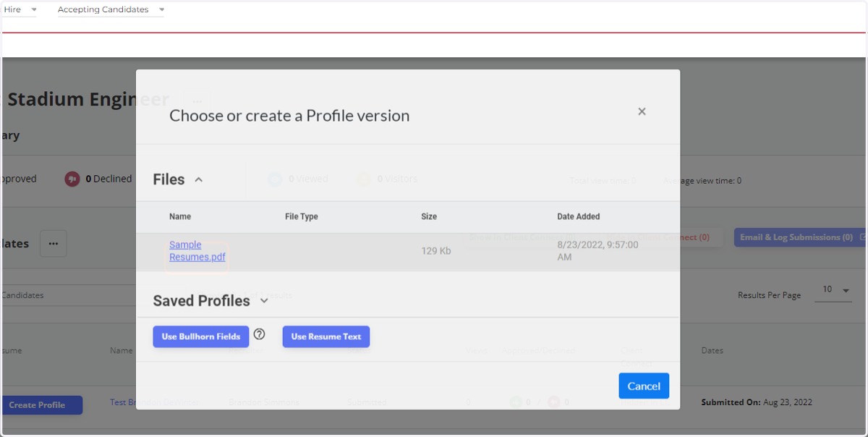Image resolution: width=868 pixels, height=437 pixels.
Task: Click the Date Added column header
Action: click(x=579, y=216)
